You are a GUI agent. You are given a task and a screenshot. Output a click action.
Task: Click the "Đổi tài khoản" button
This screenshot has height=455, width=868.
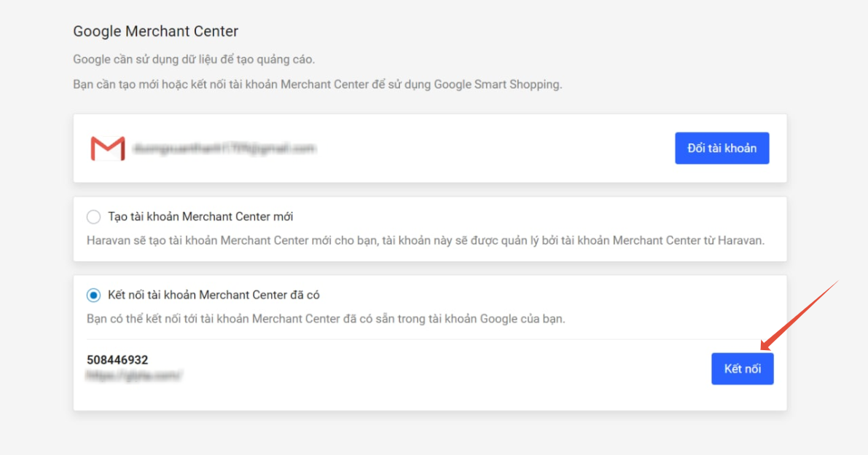point(722,149)
